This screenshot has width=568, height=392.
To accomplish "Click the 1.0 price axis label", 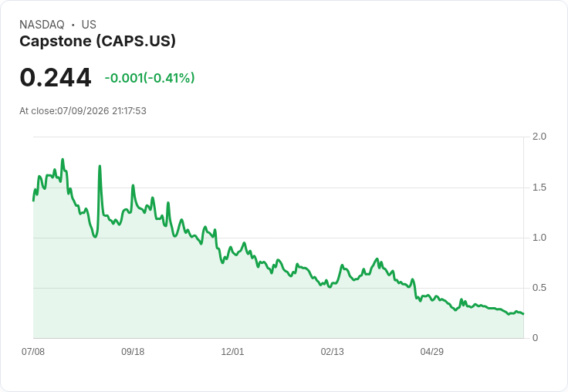I will click(x=539, y=238).
